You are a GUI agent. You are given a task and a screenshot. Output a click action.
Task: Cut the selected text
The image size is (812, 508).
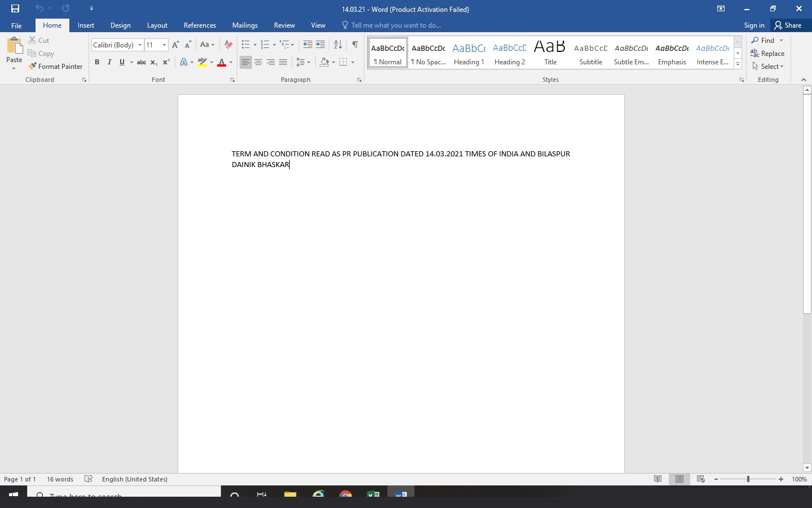click(x=39, y=40)
